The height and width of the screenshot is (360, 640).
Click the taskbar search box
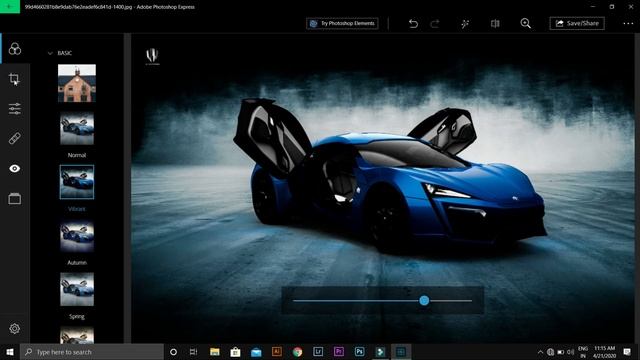[92, 352]
